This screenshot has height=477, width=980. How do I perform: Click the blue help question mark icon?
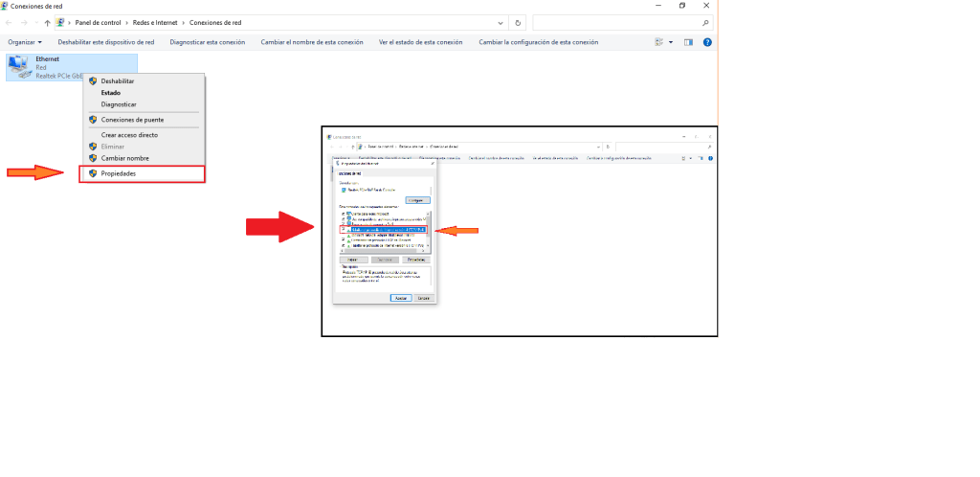coord(707,42)
